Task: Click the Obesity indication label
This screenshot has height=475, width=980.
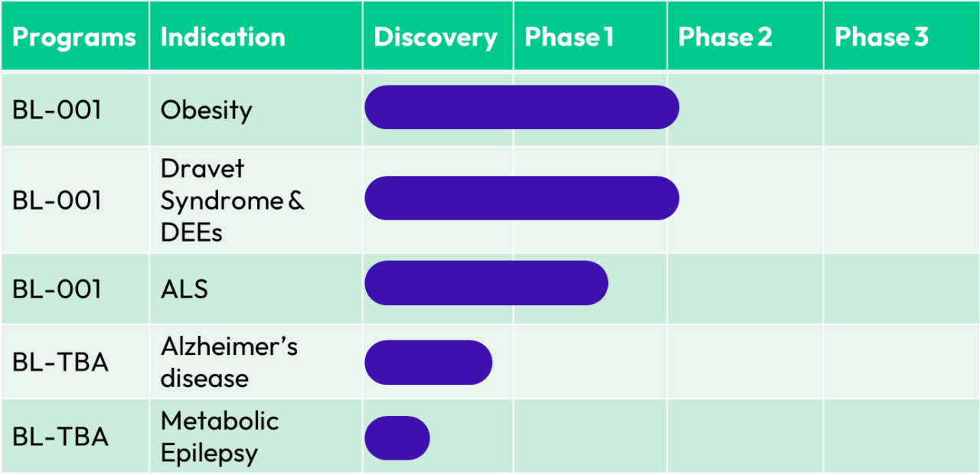Action: coord(206,110)
